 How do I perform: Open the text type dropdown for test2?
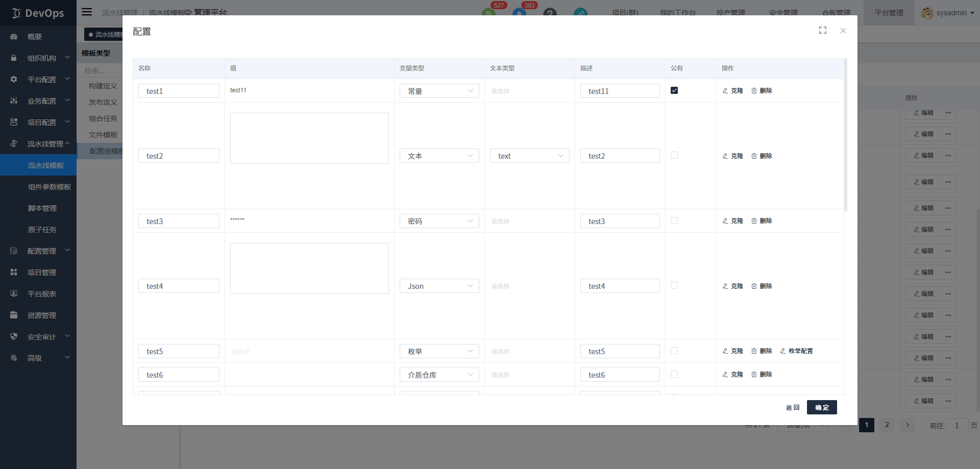point(529,156)
